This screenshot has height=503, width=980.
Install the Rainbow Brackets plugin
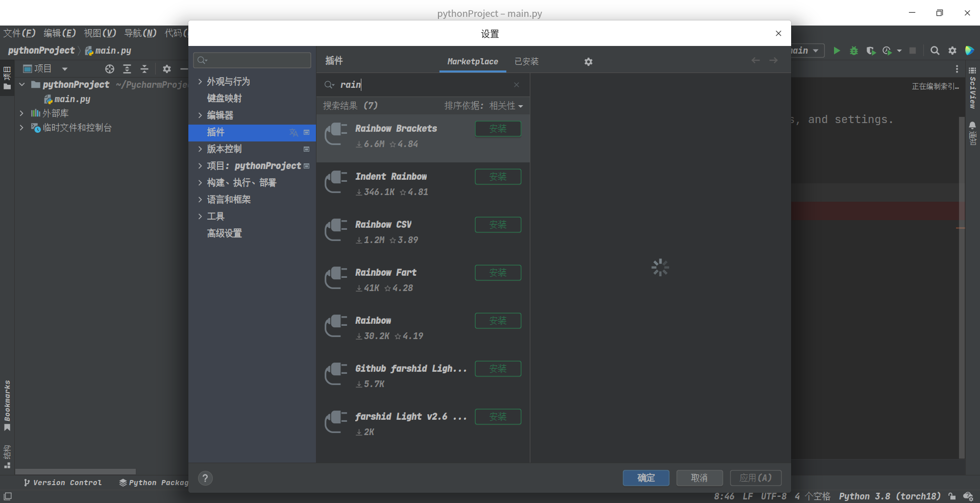(498, 128)
